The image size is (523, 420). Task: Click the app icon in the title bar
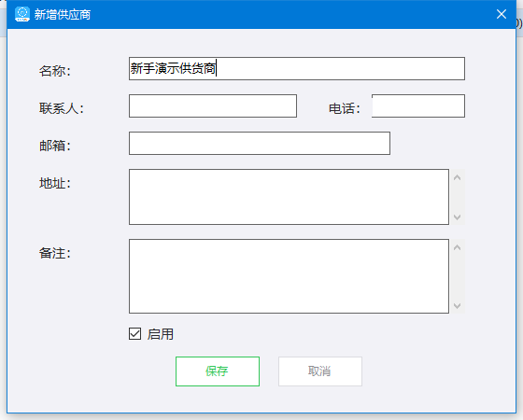22,14
